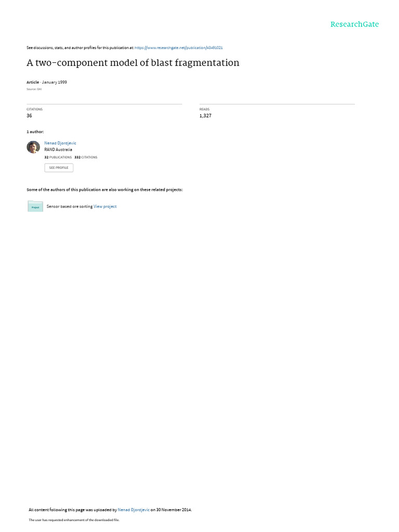The image size is (399, 532).
Task: Select the paper title heading
Action: coord(133,63)
